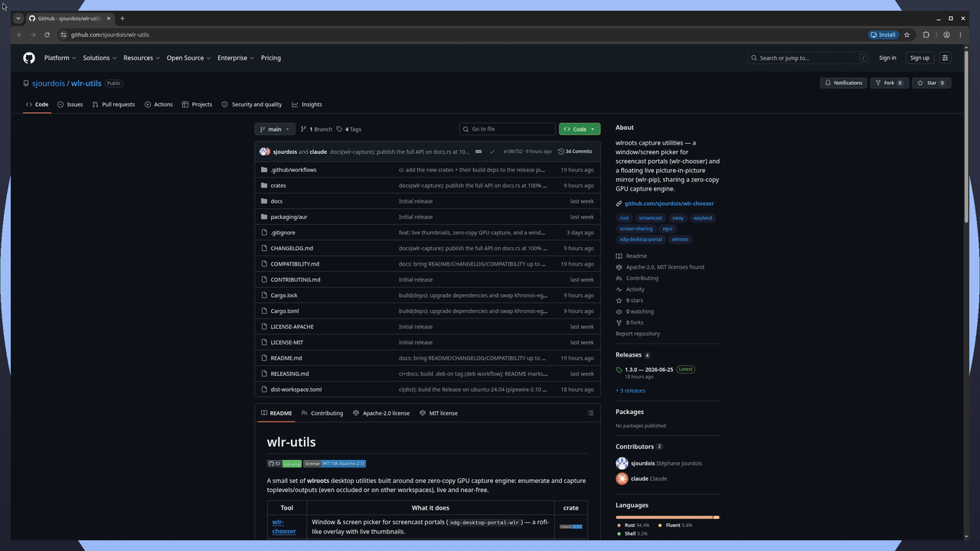Open README outline list icon
Screen dimensions: 980x551
[x=590, y=413]
